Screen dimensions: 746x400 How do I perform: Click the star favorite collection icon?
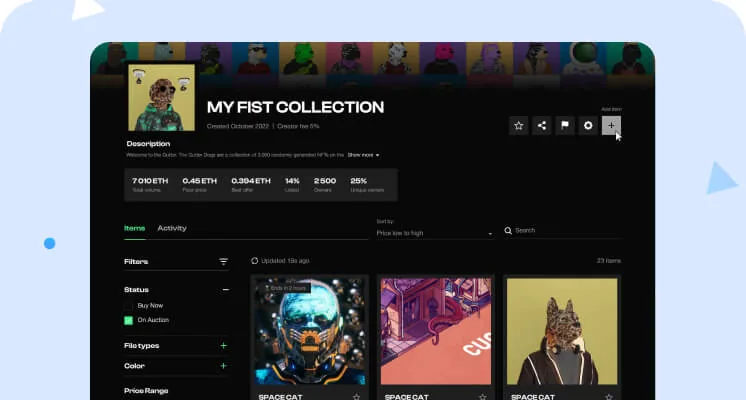point(519,126)
